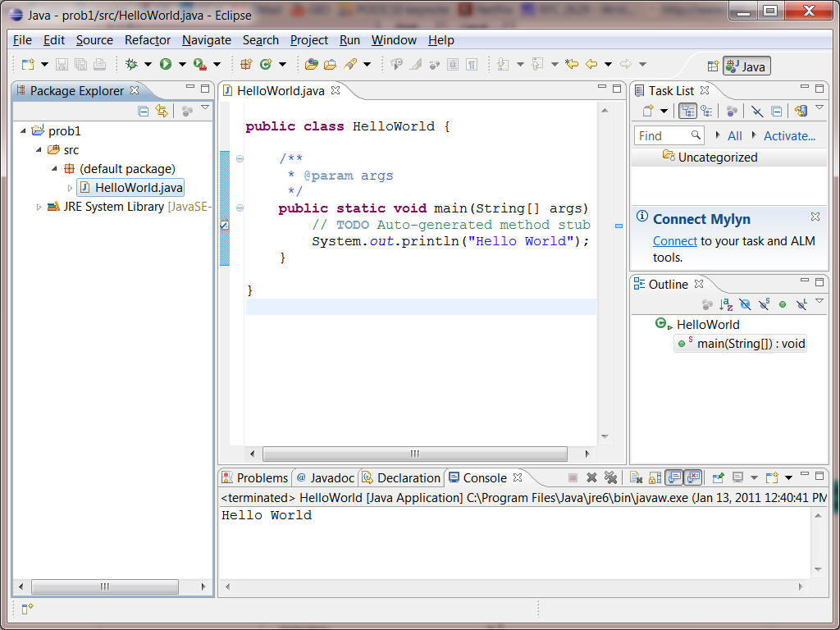The width and height of the screenshot is (840, 630).
Task: Click the Print toolbar icon
Action: point(99,64)
